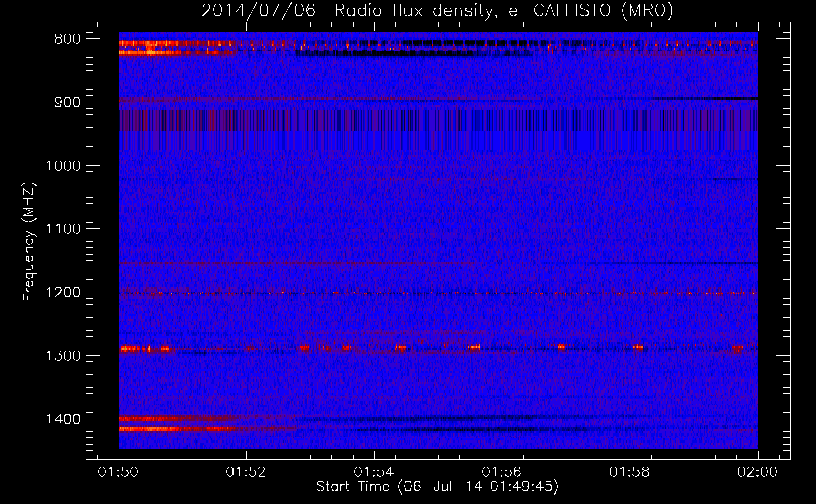Screen dimensions: 816x504
Task: Click the 1400 frequency tick label
Action: pyautogui.click(x=63, y=419)
